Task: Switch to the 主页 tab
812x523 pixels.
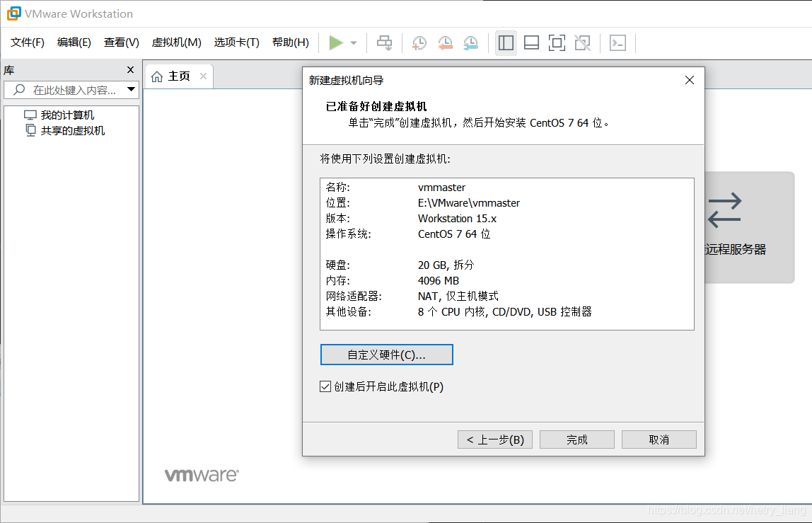Action: 179,76
